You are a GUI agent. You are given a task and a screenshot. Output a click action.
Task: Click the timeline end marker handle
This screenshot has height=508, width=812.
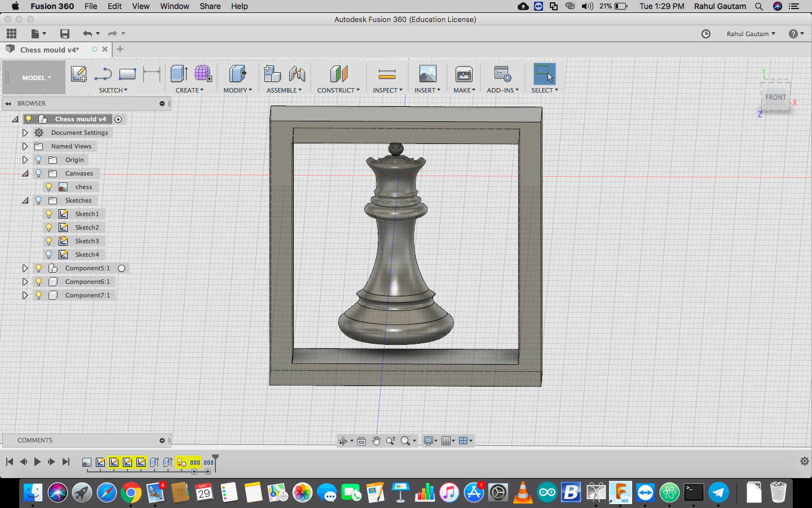click(215, 458)
